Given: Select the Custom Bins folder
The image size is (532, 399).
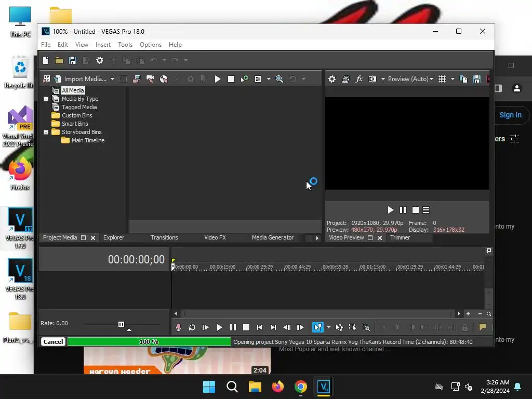Looking at the screenshot, I should pos(77,115).
